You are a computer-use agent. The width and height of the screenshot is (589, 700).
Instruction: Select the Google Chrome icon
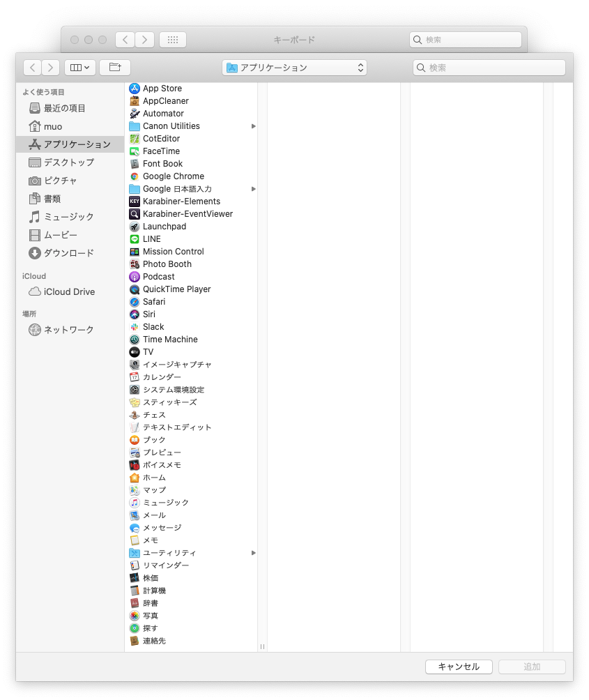(135, 176)
